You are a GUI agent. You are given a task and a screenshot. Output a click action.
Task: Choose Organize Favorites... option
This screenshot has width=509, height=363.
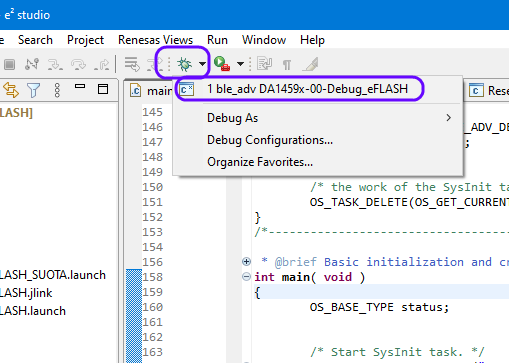[260, 162]
